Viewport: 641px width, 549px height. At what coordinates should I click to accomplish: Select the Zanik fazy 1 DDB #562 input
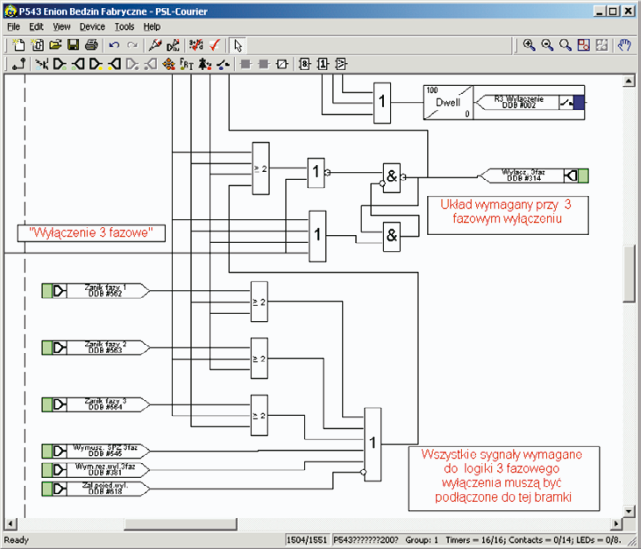(x=96, y=291)
